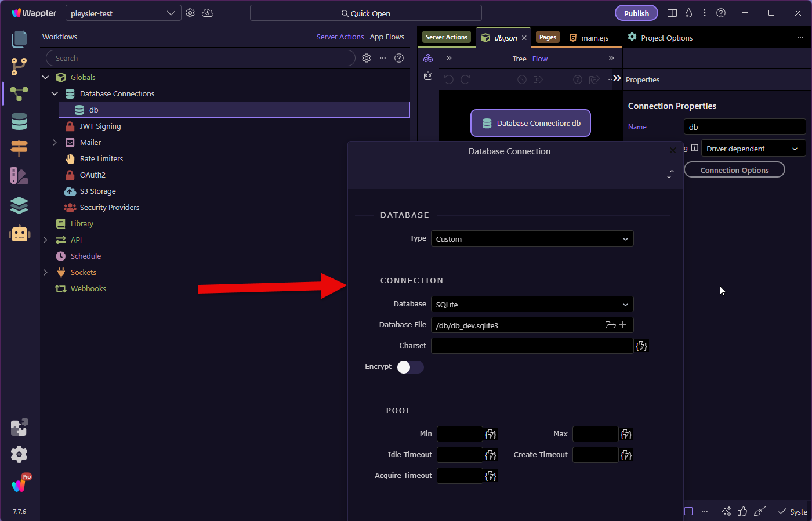This screenshot has height=521, width=812.
Task: Click the data binding icon next to Charset
Action: [x=641, y=346]
